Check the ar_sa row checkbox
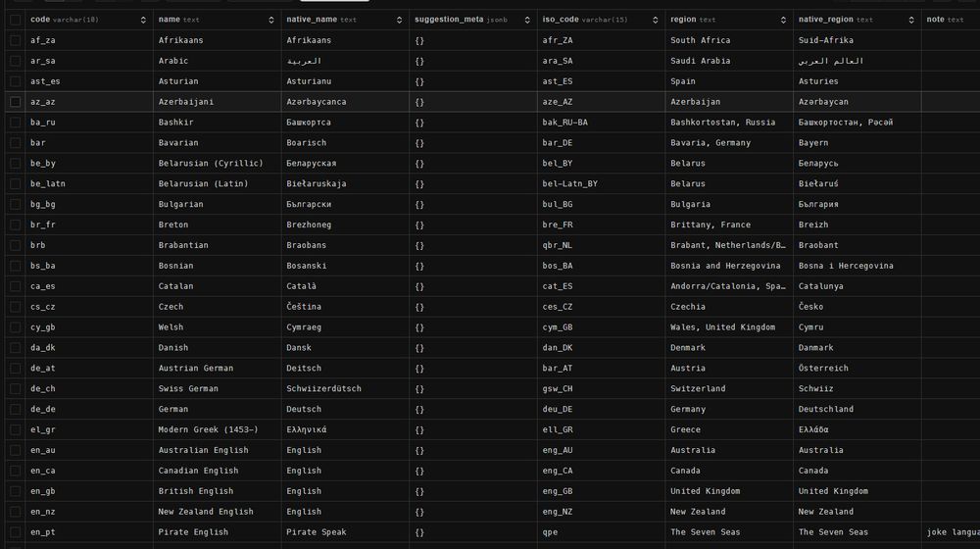 pos(15,61)
